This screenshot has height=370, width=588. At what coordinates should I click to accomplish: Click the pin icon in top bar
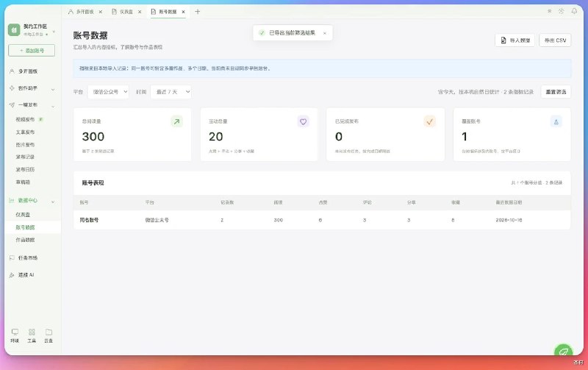click(x=549, y=11)
